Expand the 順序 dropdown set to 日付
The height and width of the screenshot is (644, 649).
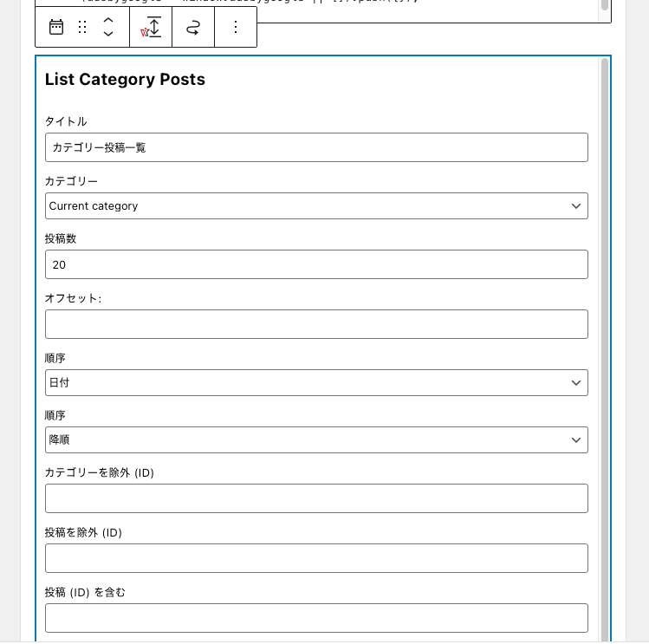[x=316, y=383]
